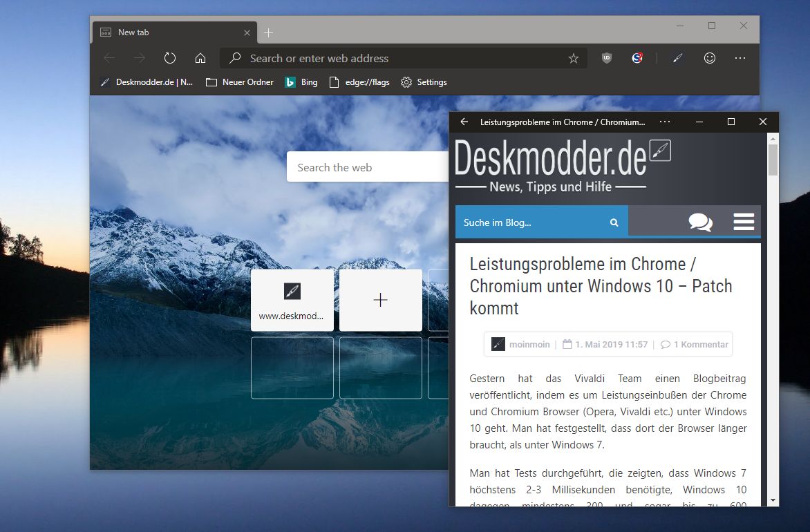
Task: Add a top site with the plus tile
Action: point(381,300)
